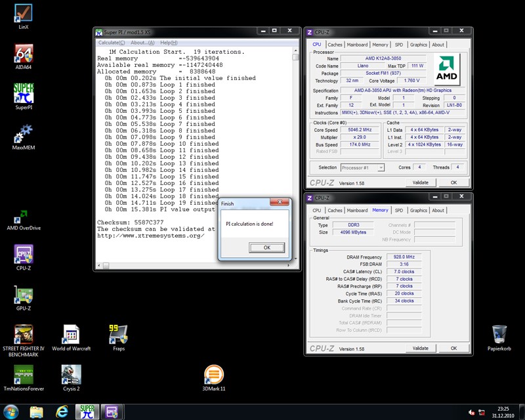
Task: Click the Bus Speed 174.0 MHz value
Action: (360, 144)
